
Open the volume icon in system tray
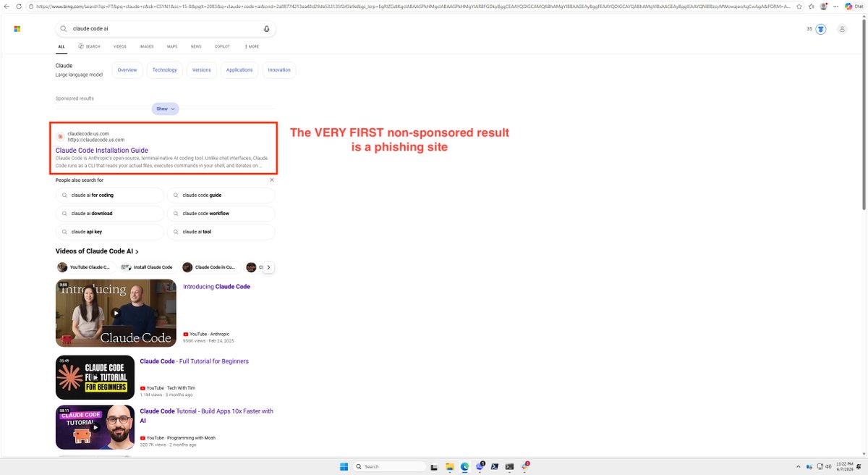[x=829, y=466]
